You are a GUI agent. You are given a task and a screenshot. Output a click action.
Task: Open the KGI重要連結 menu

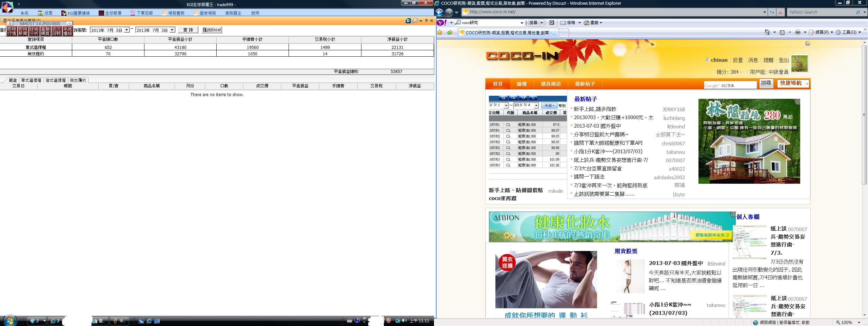click(76, 13)
